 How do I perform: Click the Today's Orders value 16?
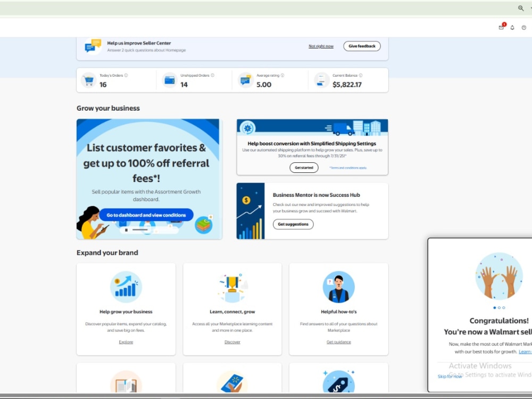(103, 85)
